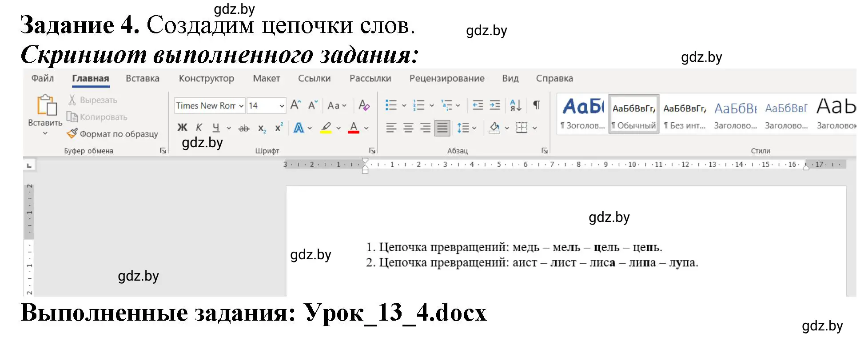Viewport: 868px width, 350px height.
Task: Open the Times New Roman font dropdown
Action: (x=241, y=106)
